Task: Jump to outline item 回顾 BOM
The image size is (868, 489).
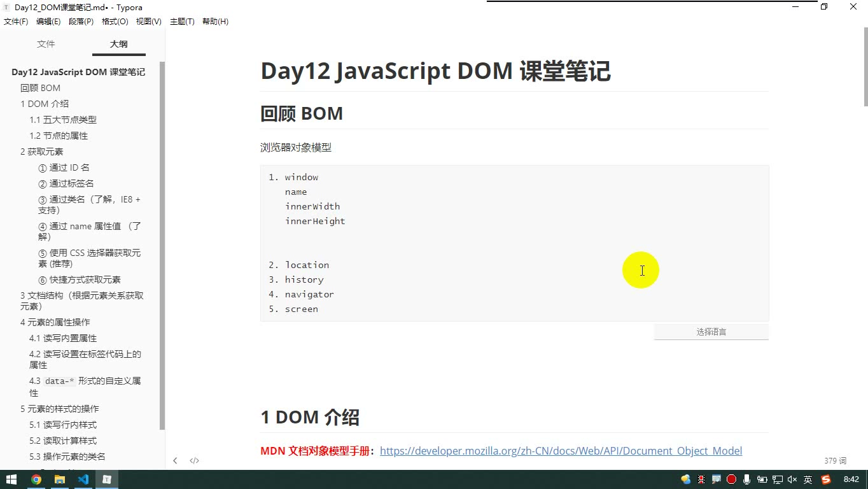Action: pos(40,88)
